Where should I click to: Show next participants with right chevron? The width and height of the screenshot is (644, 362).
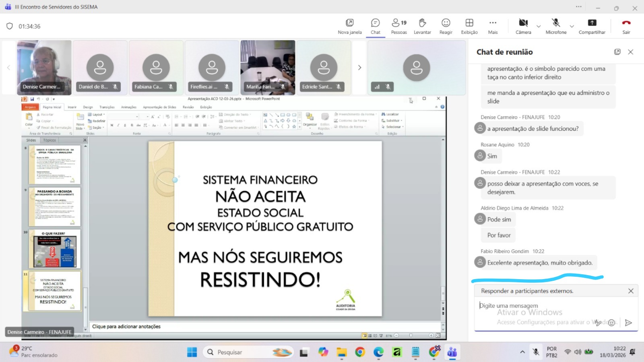359,68
